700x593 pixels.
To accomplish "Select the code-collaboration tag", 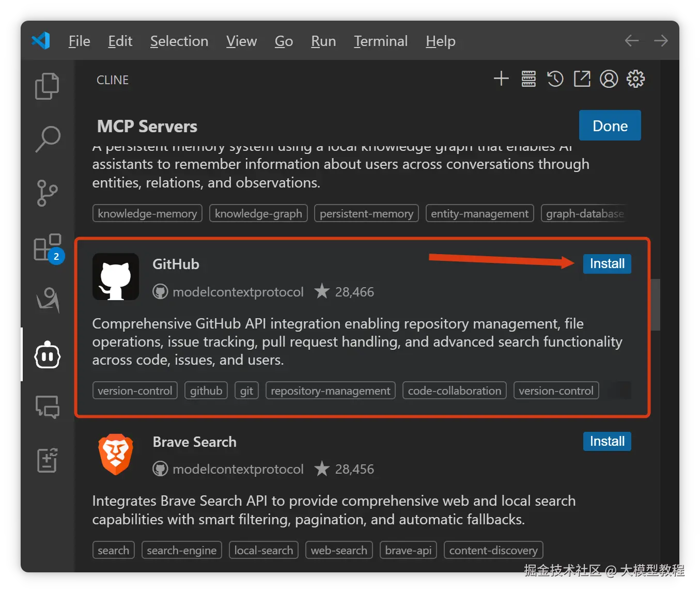I will tap(455, 391).
